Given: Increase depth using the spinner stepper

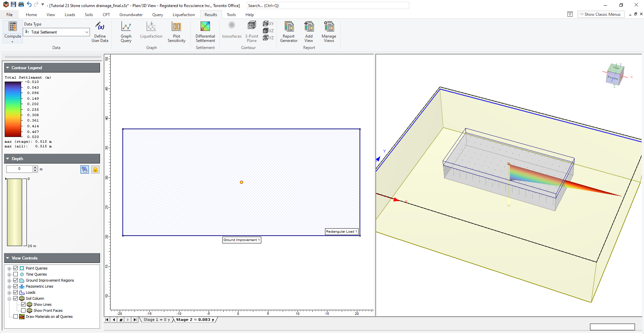Looking at the screenshot, I should click(x=35, y=168).
